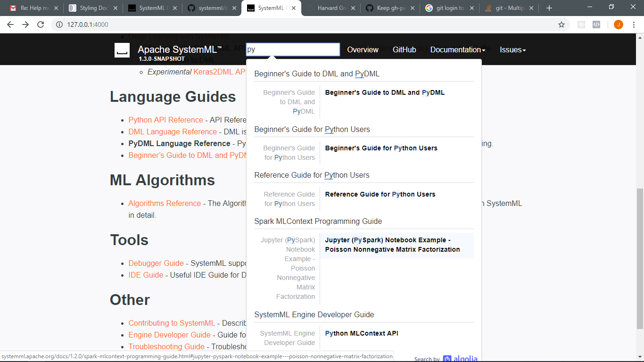Open Python API Reference link
This screenshot has height=362, width=644.
click(x=165, y=120)
